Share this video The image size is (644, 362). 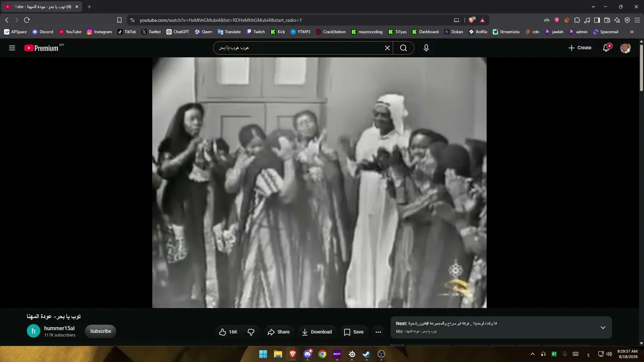click(x=279, y=332)
